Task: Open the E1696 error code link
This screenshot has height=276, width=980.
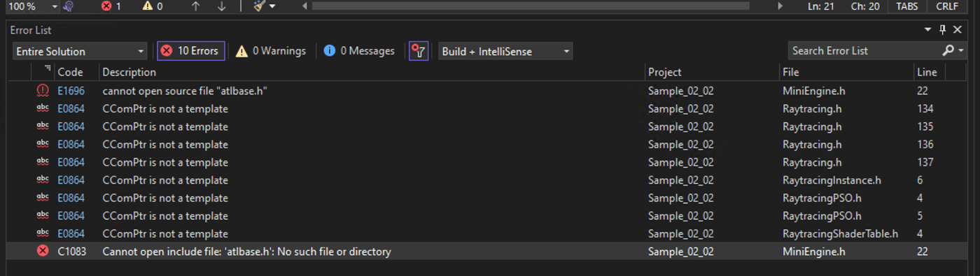Action: [x=70, y=91]
